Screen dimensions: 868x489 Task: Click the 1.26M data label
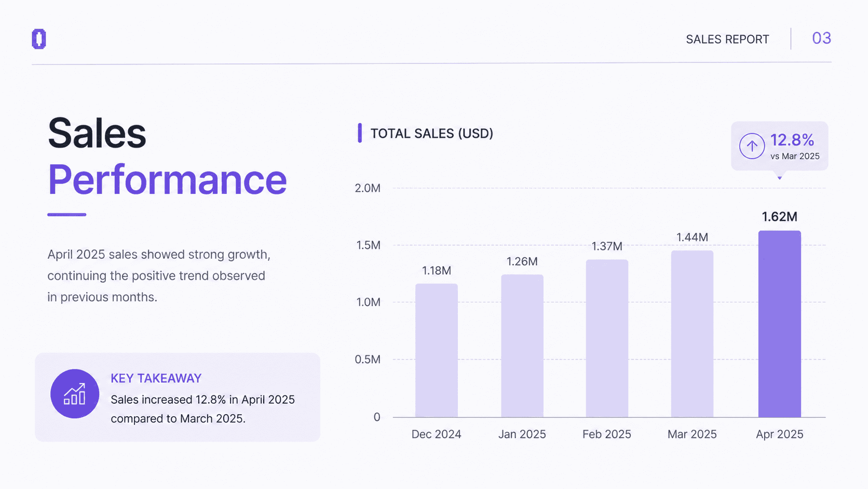[522, 261]
